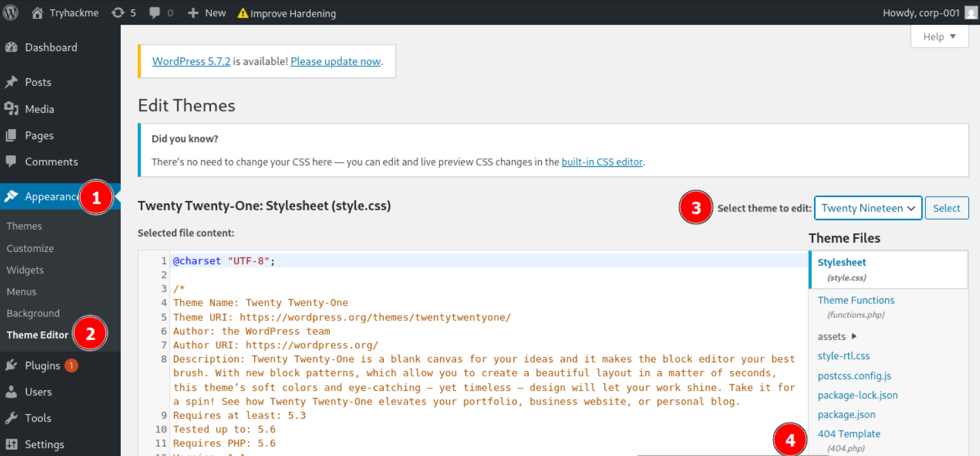Open Background submenu item
Image resolution: width=980 pixels, height=456 pixels.
coord(33,313)
